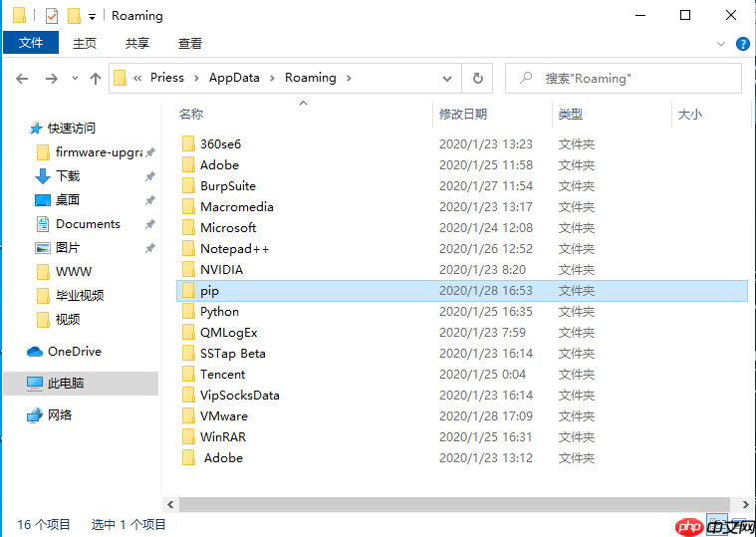Screen dimensions: 756x537
Task: Select the 360se6 folder icon
Action: pos(188,144)
